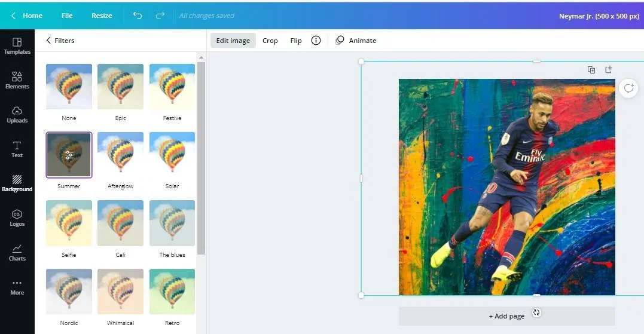Image resolution: width=644 pixels, height=334 pixels.
Task: Open the Logos sidebar panel
Action: [x=17, y=218]
